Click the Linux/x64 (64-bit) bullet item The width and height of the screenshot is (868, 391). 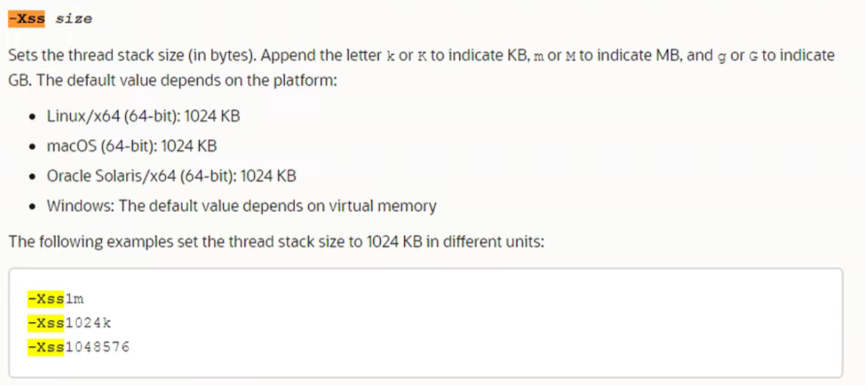click(143, 116)
